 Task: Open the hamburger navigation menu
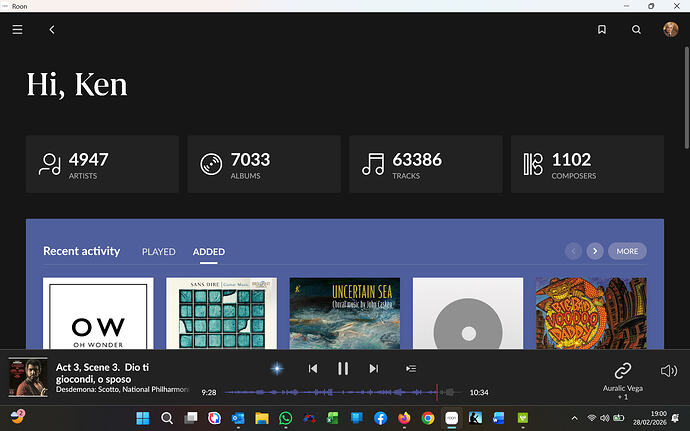(17, 30)
